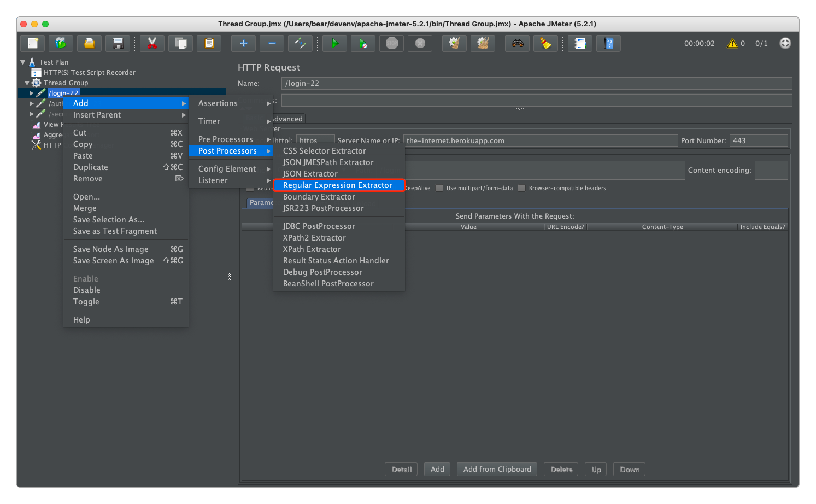This screenshot has height=504, width=816.
Task: Save the test plan with floppy icon
Action: click(118, 43)
